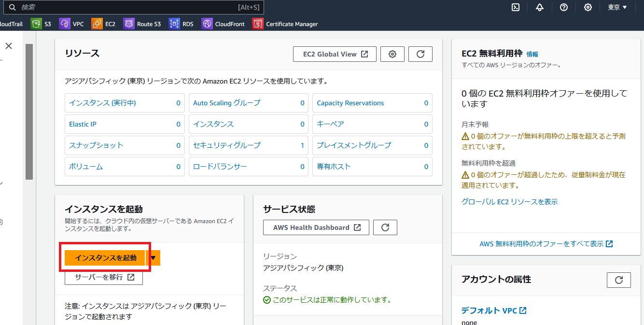The width and height of the screenshot is (644, 325).
Task: Open the notifications bell icon
Action: [540, 7]
